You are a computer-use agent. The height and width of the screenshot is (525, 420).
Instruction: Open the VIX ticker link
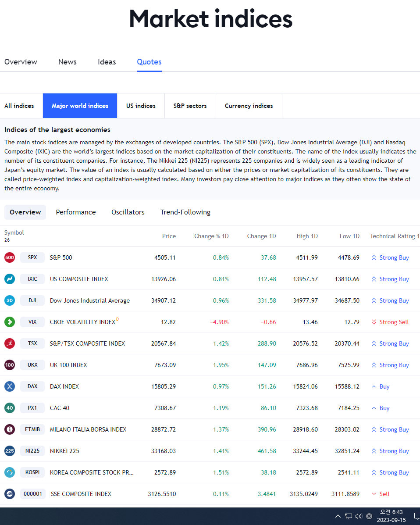32,322
